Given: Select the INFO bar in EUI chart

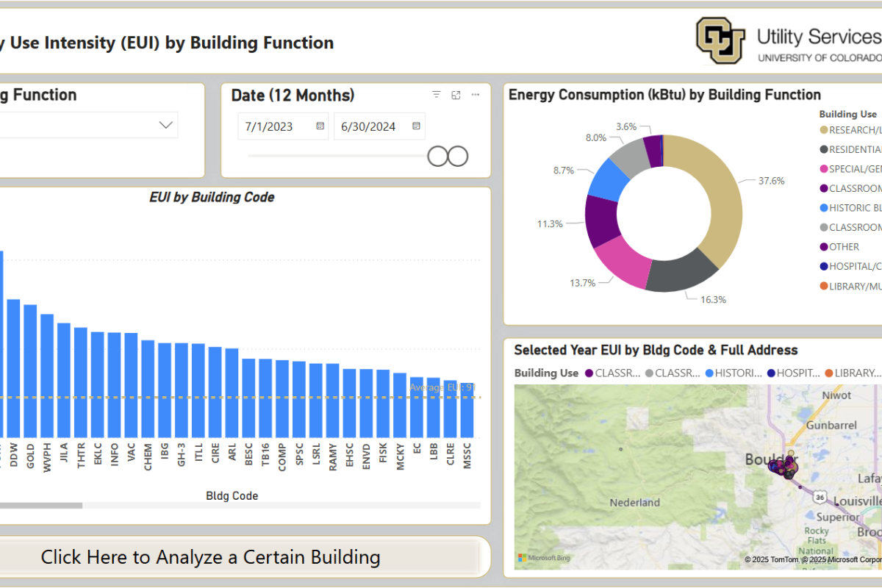Looking at the screenshot, I should pyautogui.click(x=115, y=386).
